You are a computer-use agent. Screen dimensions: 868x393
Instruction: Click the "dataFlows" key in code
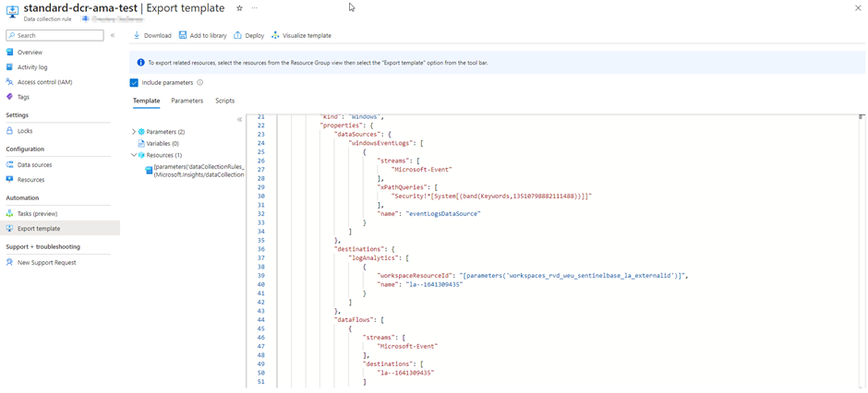coord(355,319)
